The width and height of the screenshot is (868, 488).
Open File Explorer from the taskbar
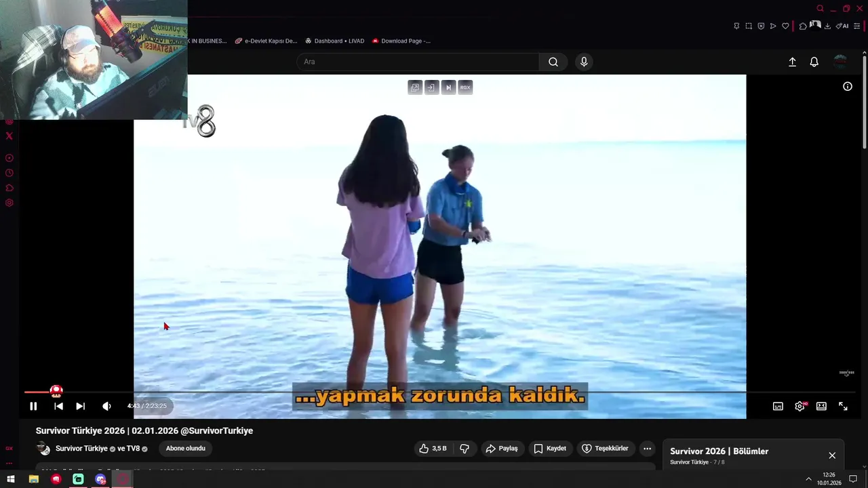[x=33, y=479]
